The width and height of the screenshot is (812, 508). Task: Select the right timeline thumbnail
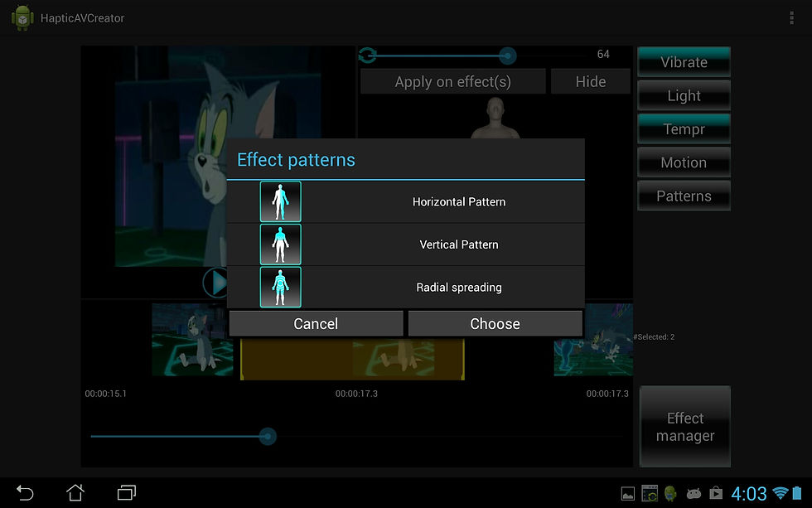point(593,339)
